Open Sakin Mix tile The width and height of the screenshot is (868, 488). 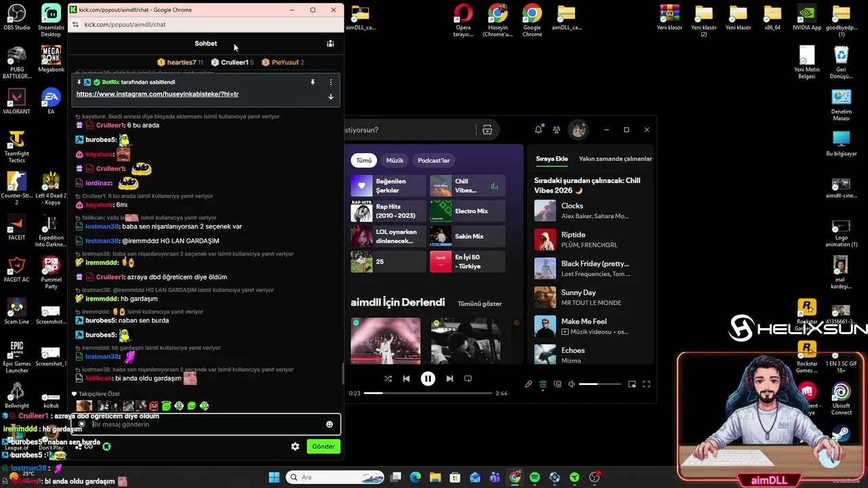click(467, 236)
